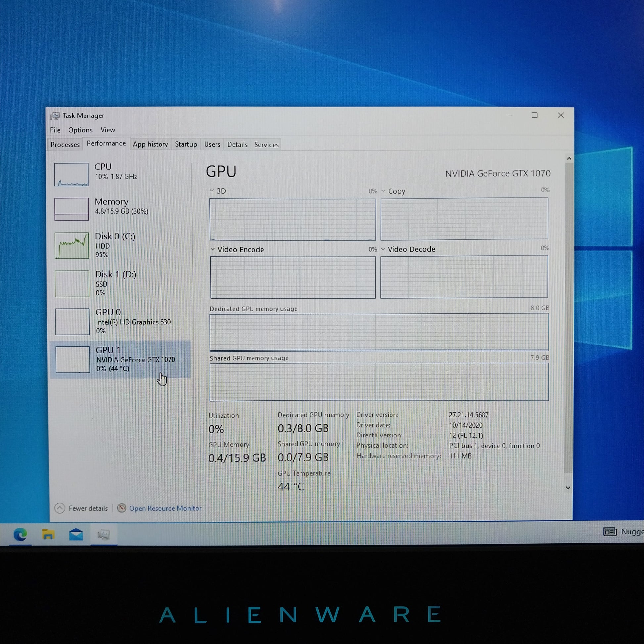Image resolution: width=644 pixels, height=644 pixels.
Task: Select the Performance tab
Action: pyautogui.click(x=106, y=143)
